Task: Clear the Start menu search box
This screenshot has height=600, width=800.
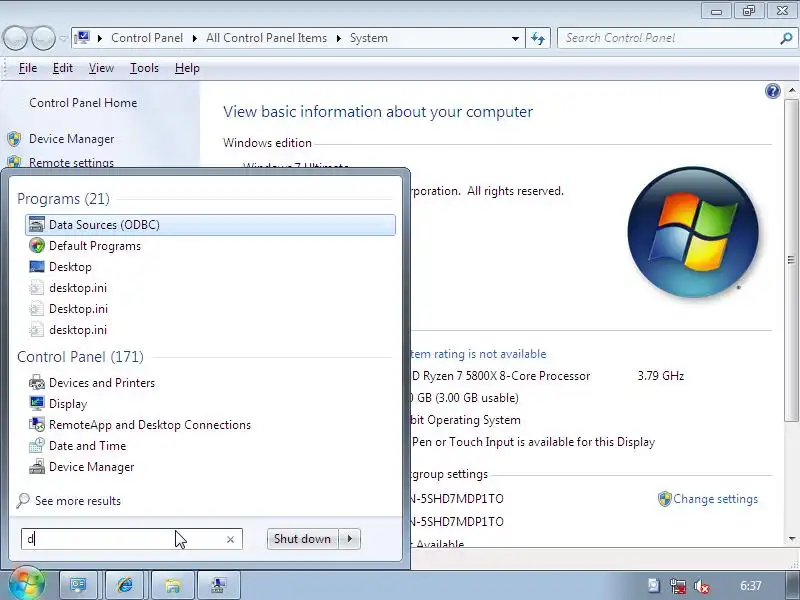Action: 230,539
